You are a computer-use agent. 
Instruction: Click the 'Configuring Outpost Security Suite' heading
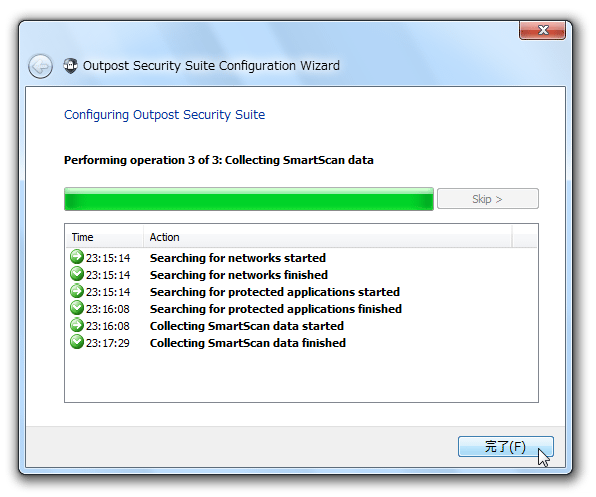(x=164, y=115)
